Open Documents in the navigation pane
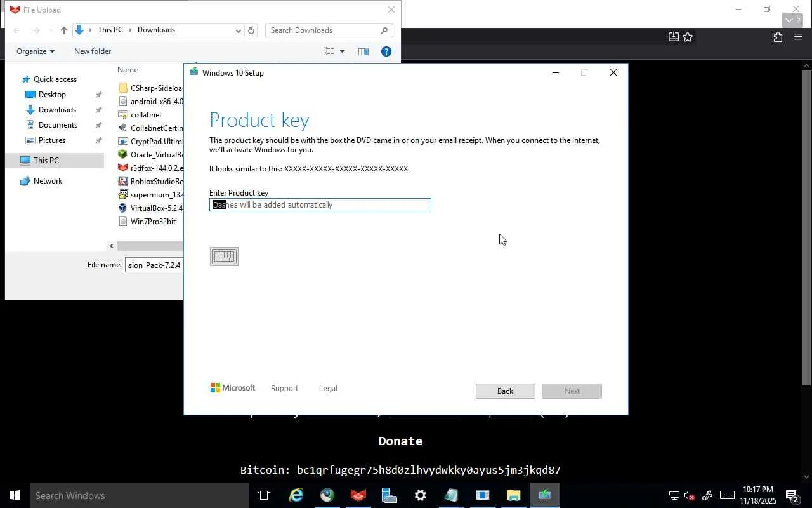The height and width of the screenshot is (508, 812). click(x=58, y=125)
